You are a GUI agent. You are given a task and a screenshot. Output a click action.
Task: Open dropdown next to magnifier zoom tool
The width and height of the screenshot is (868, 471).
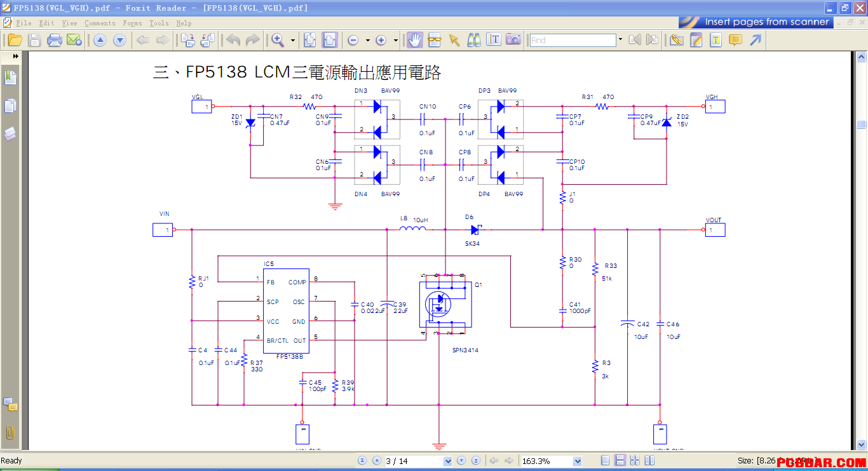[293, 40]
